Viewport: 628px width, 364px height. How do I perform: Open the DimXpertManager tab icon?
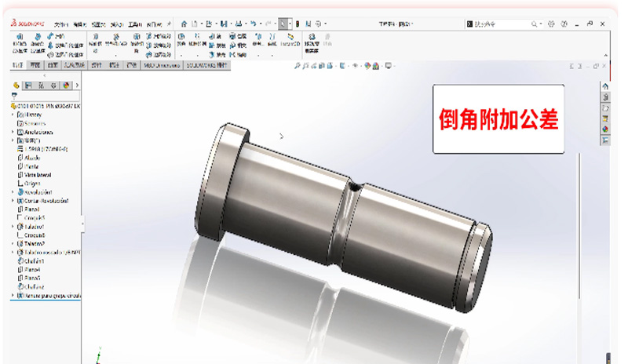[x=53, y=86]
